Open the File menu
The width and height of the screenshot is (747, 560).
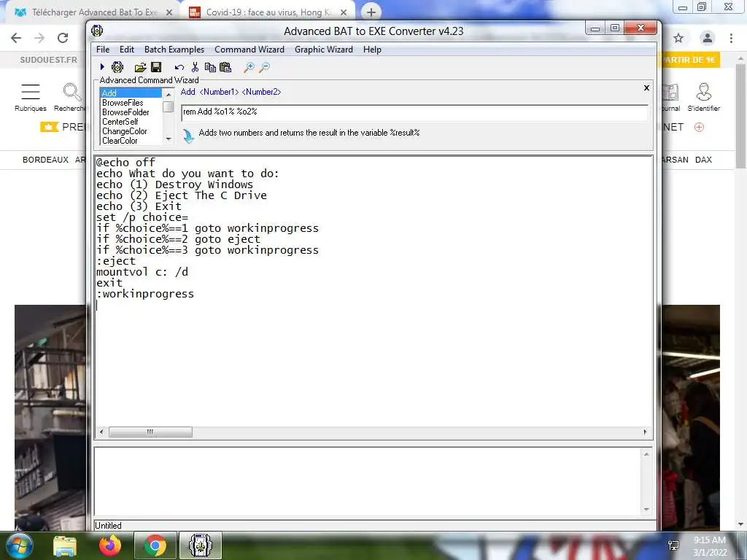tap(103, 50)
